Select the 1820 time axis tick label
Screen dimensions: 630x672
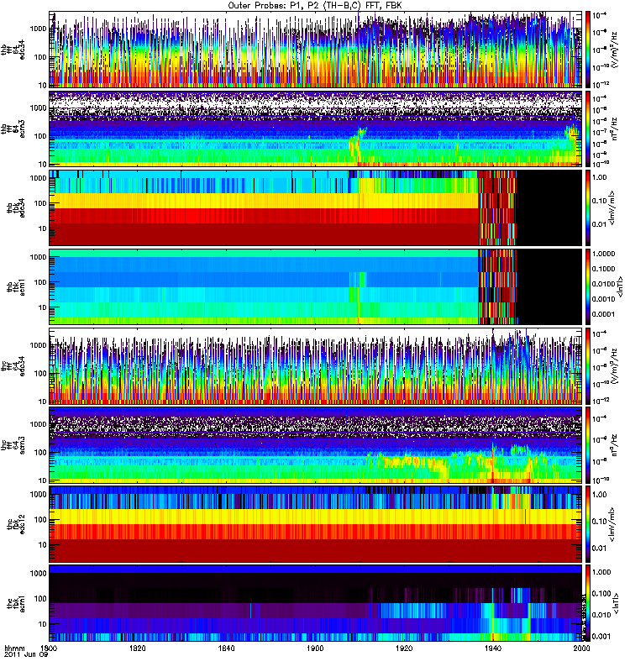coord(138,649)
